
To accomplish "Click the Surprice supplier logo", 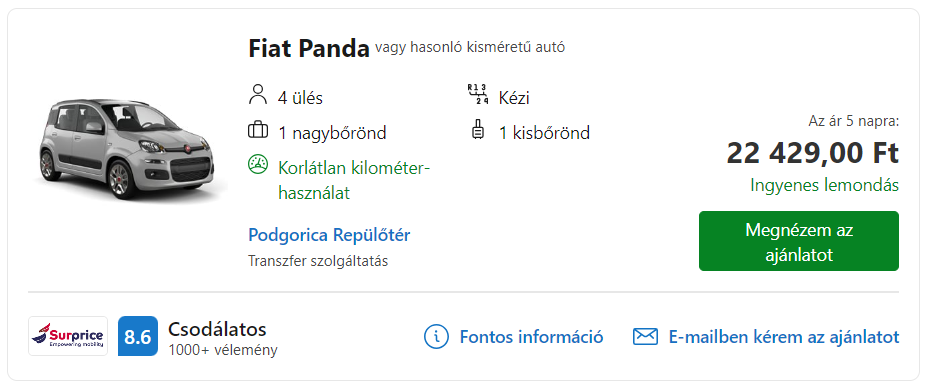I will click(x=68, y=336).
